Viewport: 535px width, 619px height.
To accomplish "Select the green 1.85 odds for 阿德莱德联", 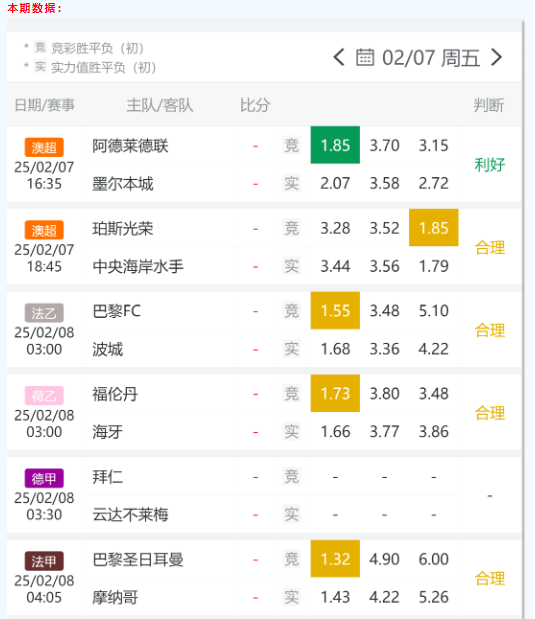I will tap(335, 145).
